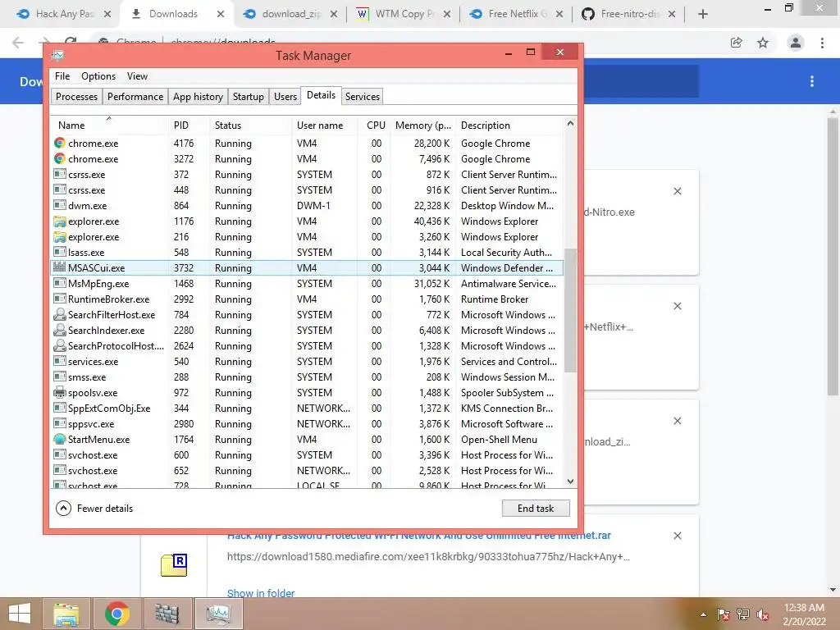Click the chrome.exe icon for PID 4176
Screen dimensions: 840x630
59,143
